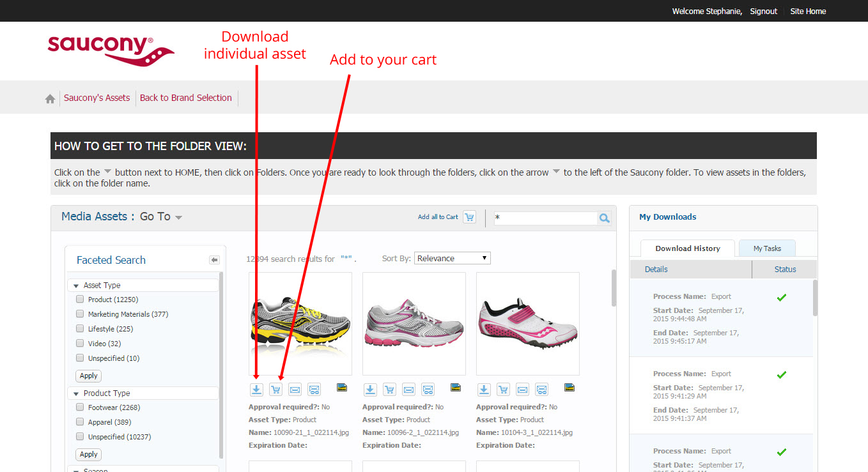This screenshot has width=868, height=472.
Task: Email a link to 10104-3_1_022114.jpg
Action: (541, 389)
